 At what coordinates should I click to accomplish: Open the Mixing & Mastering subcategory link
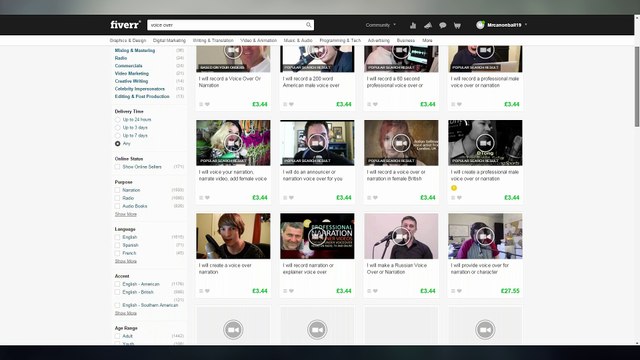click(x=135, y=51)
